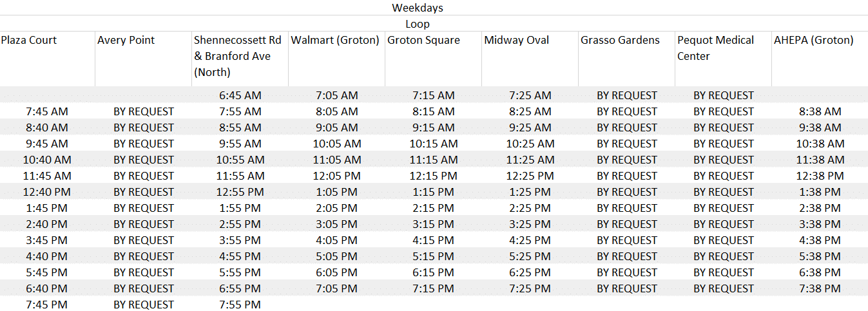Click the 7:55 PM Shennecossett cell
Screen dimensions: 868x311
point(240,305)
